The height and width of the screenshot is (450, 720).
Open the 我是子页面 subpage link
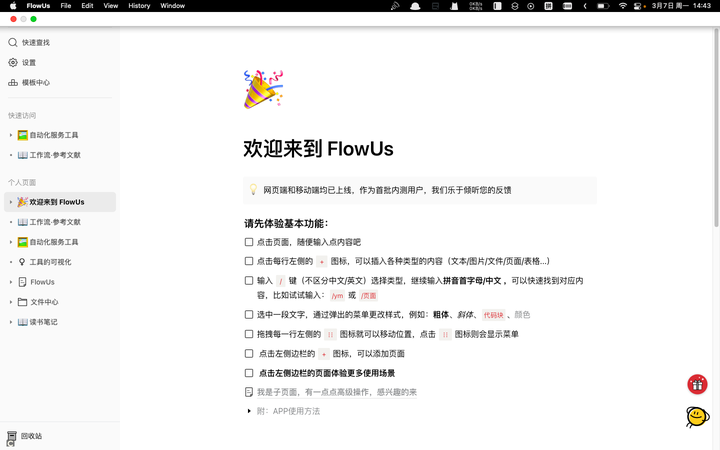tap(337, 392)
